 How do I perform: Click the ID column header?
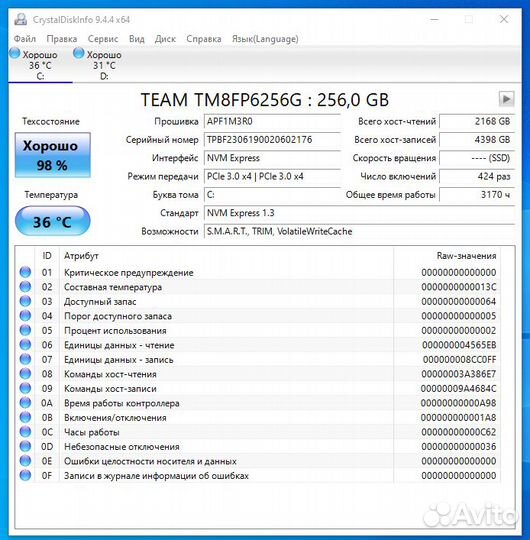[x=47, y=256]
